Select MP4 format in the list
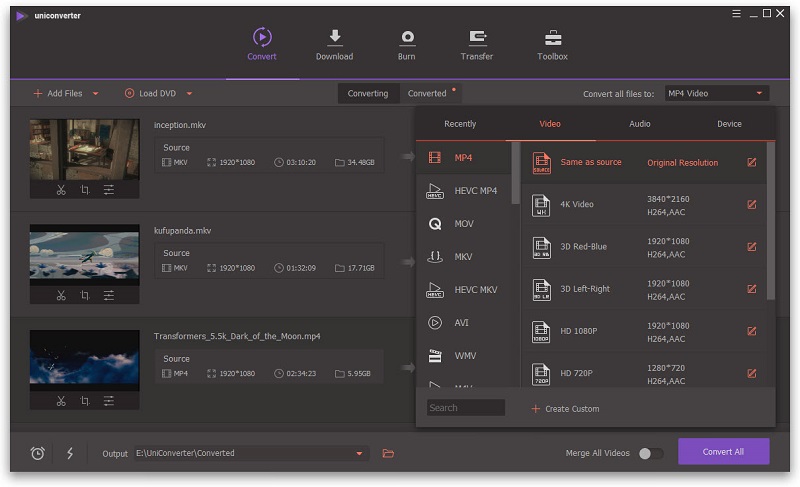This screenshot has height=487, width=800. (463, 158)
